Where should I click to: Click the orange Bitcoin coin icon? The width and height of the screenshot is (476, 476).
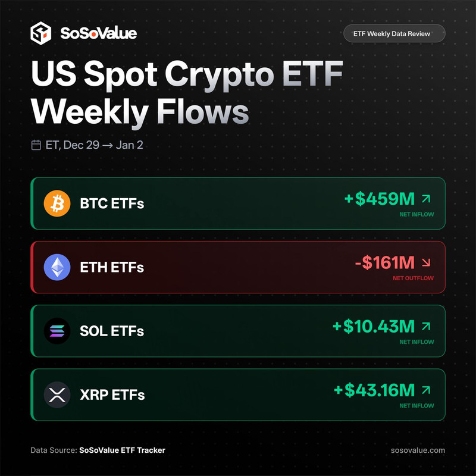pyautogui.click(x=57, y=203)
